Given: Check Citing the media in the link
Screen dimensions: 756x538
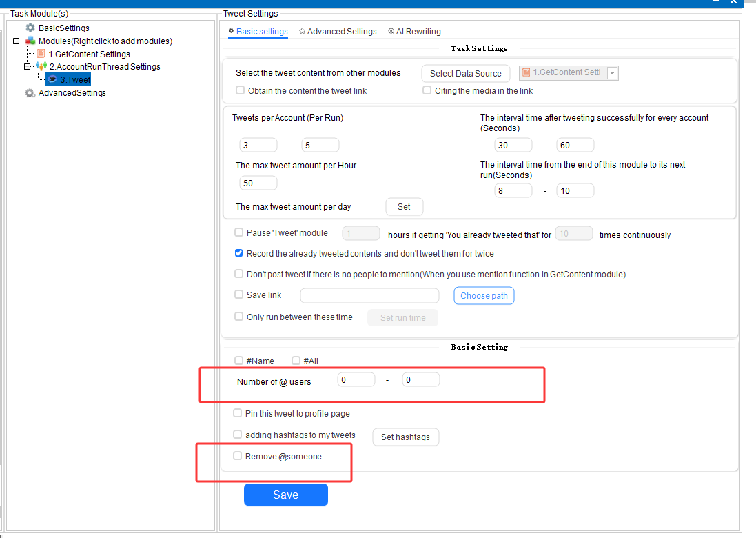Looking at the screenshot, I should tap(427, 90).
